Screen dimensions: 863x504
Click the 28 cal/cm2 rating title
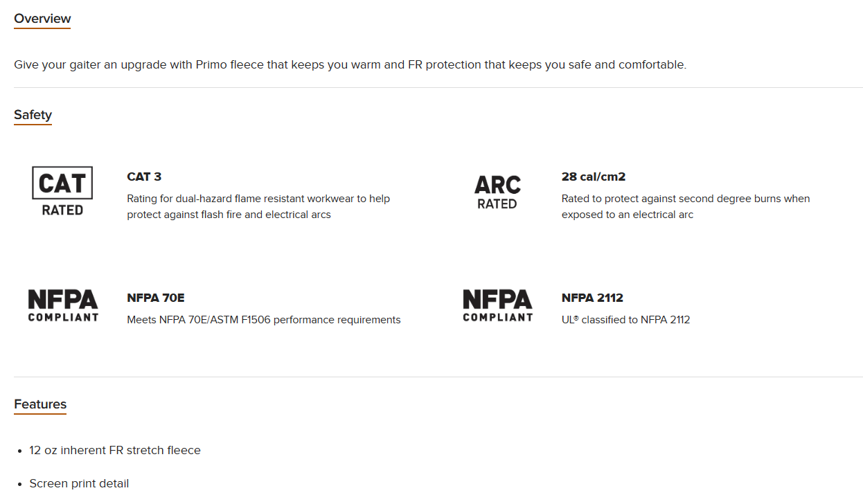593,177
